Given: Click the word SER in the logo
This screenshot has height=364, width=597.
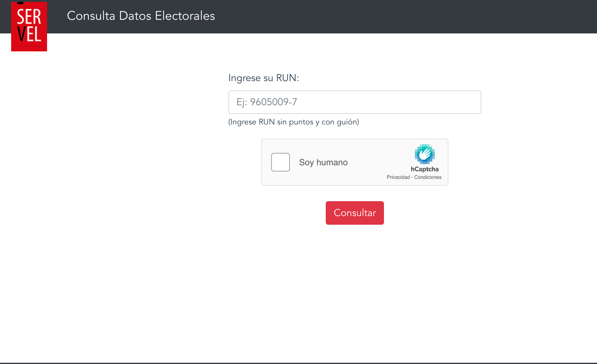Looking at the screenshot, I should pyautogui.click(x=29, y=17).
